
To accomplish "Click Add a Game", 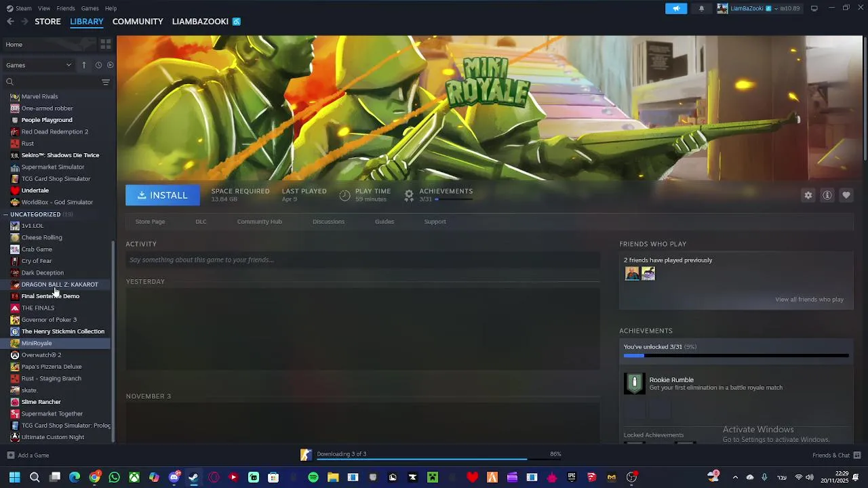I will click(x=28, y=455).
